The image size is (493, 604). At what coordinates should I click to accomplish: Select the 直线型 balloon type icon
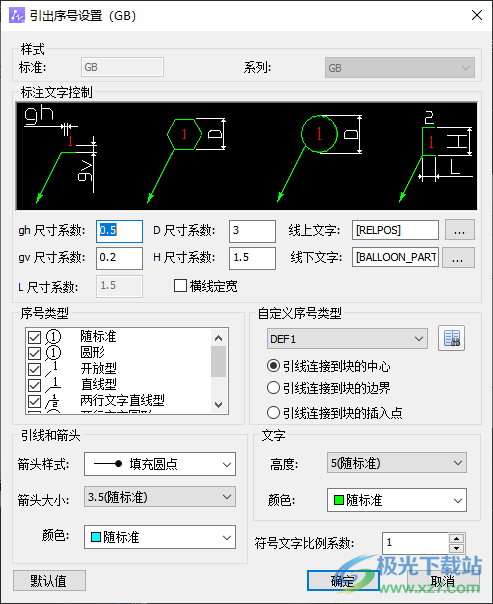pyautogui.click(x=53, y=384)
